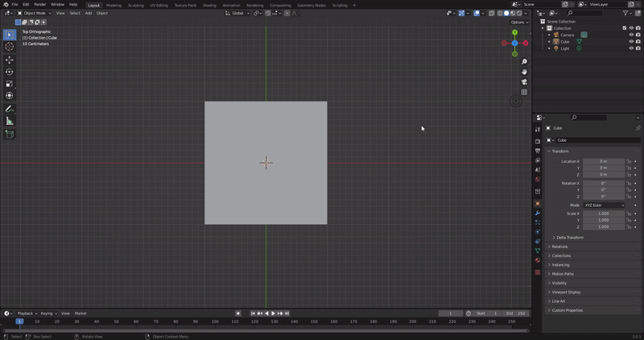Screen dimensions: 644x340
Task: Switch to the Modeling workspace tab
Action: point(114,6)
